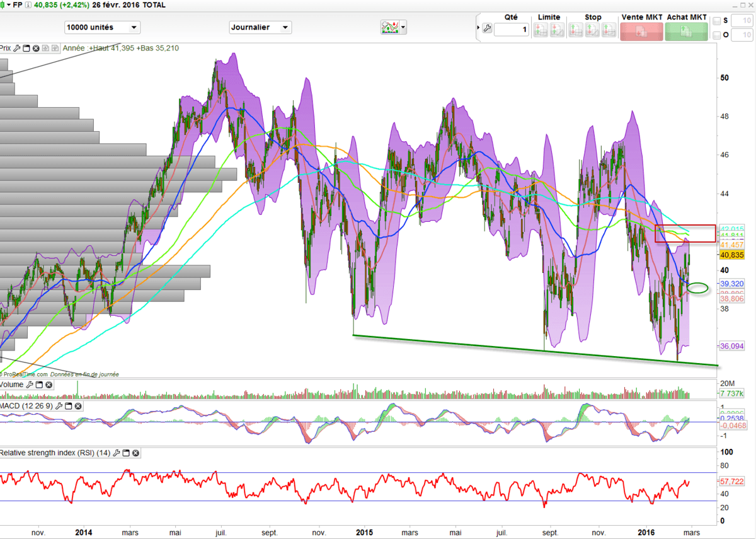The width and height of the screenshot is (756, 539).
Task: Click the 2016 marker on time axis
Action: 648,532
